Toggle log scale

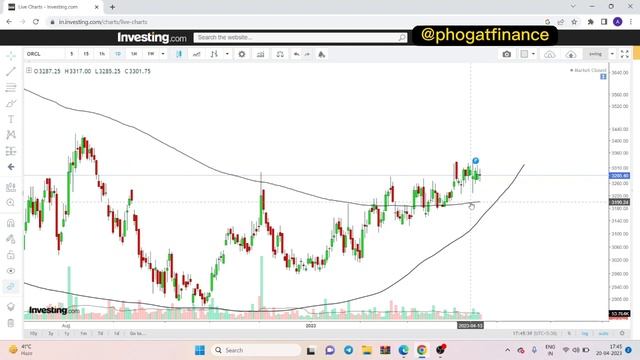585,333
